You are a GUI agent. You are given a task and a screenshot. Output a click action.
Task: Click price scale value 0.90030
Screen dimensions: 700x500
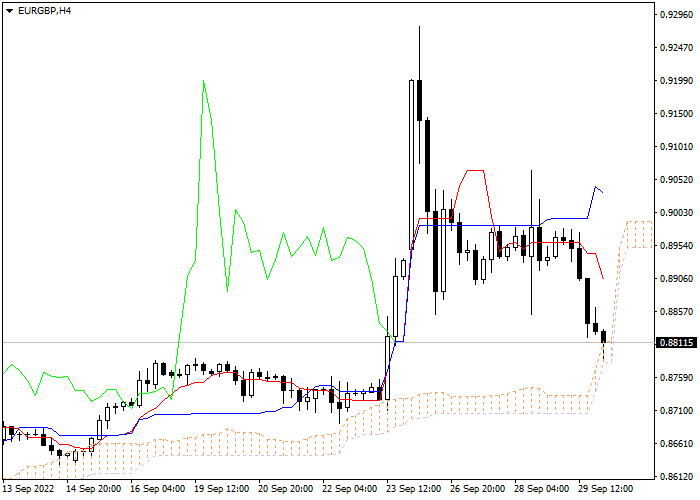[677, 213]
